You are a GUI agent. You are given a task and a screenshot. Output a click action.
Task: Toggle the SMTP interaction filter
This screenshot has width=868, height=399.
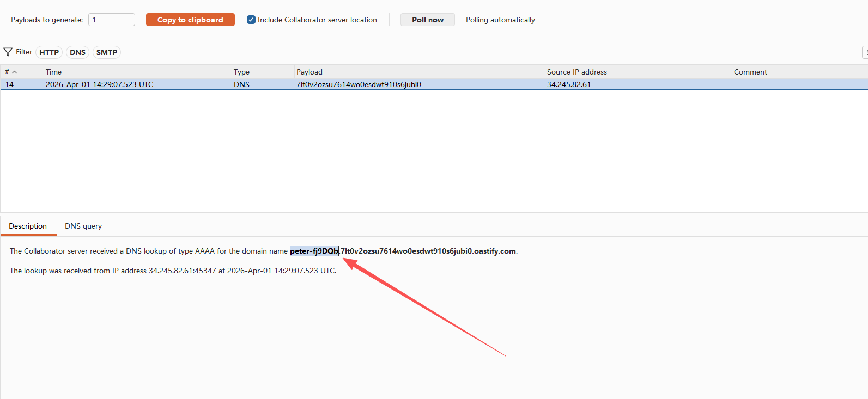click(x=107, y=52)
